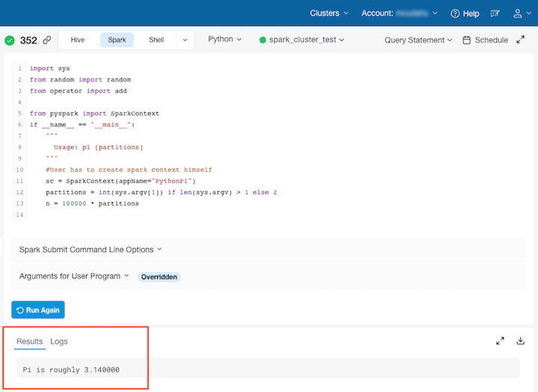
Task: Click query number 352
Action: pos(28,40)
